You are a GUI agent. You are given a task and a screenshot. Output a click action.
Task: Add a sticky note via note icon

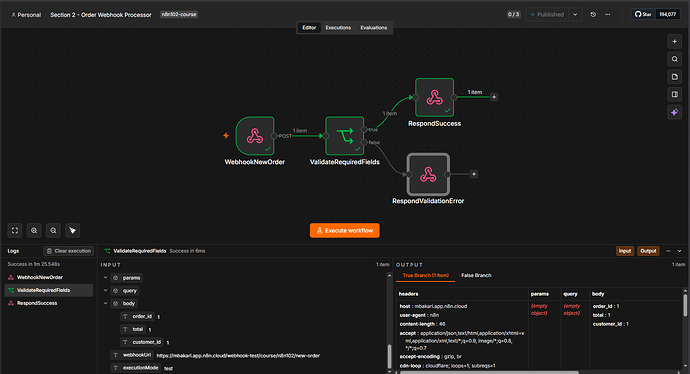point(675,77)
